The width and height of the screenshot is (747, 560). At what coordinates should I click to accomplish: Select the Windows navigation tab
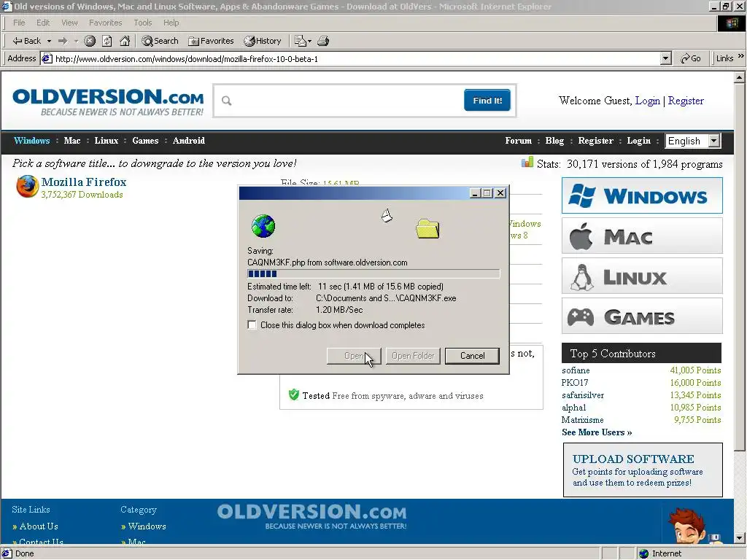(x=32, y=141)
